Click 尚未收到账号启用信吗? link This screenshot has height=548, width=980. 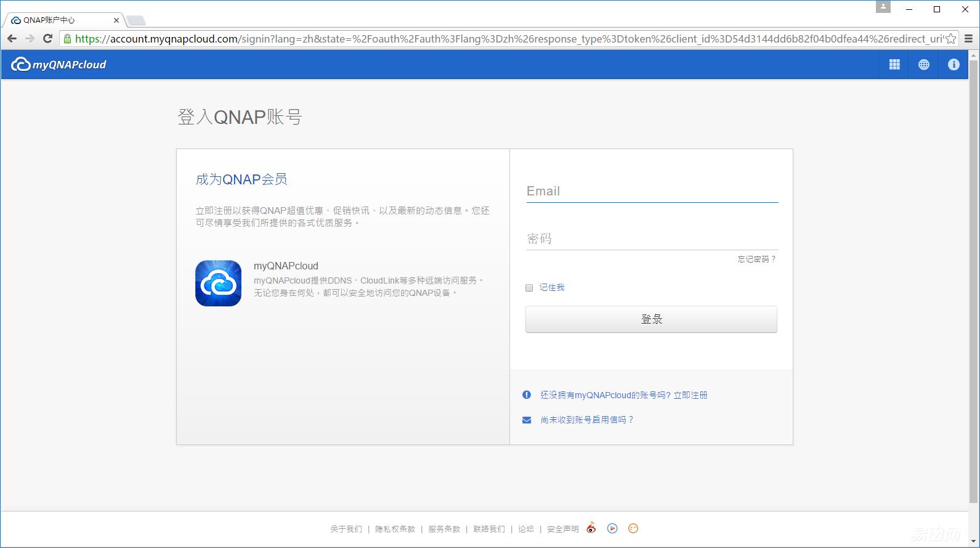click(587, 420)
